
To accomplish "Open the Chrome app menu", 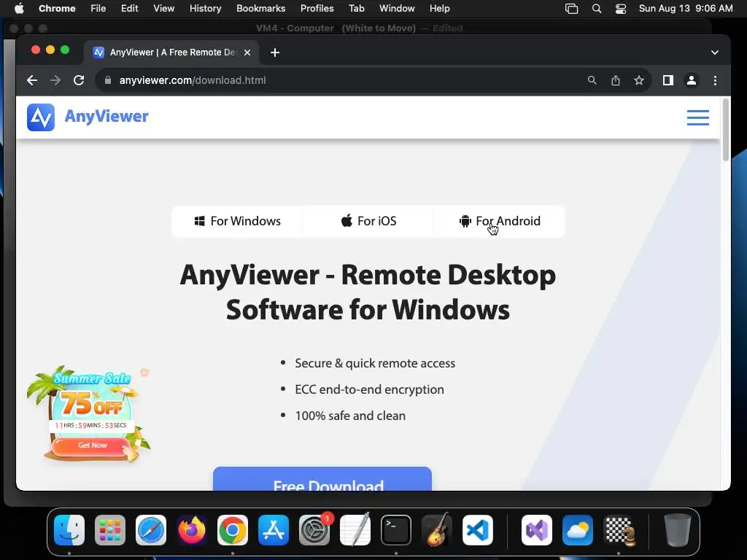I will pos(57,8).
